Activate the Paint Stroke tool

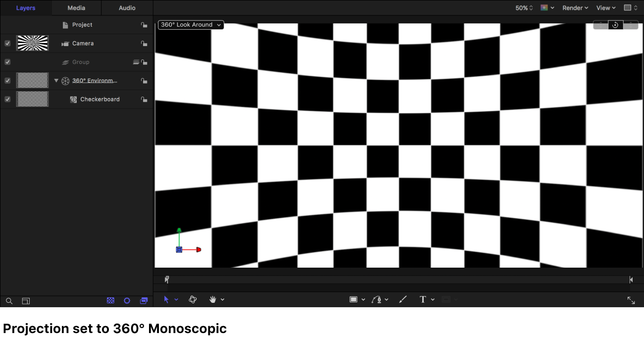tap(402, 299)
